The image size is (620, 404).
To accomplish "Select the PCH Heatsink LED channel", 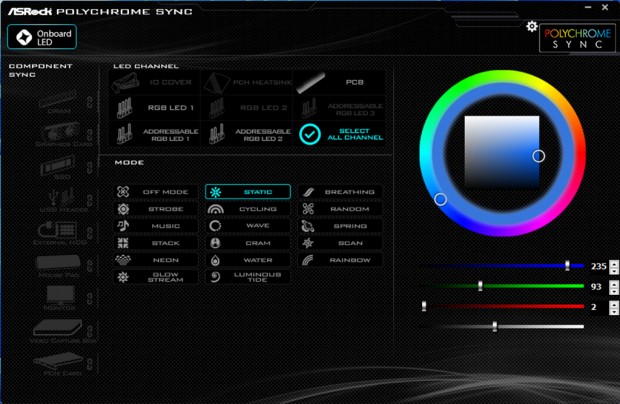I will [247, 82].
